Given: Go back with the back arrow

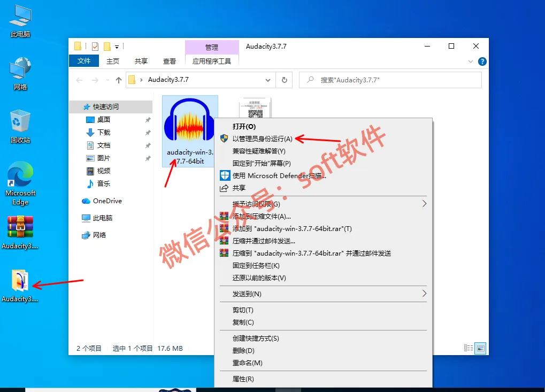Looking at the screenshot, I should pos(79,80).
